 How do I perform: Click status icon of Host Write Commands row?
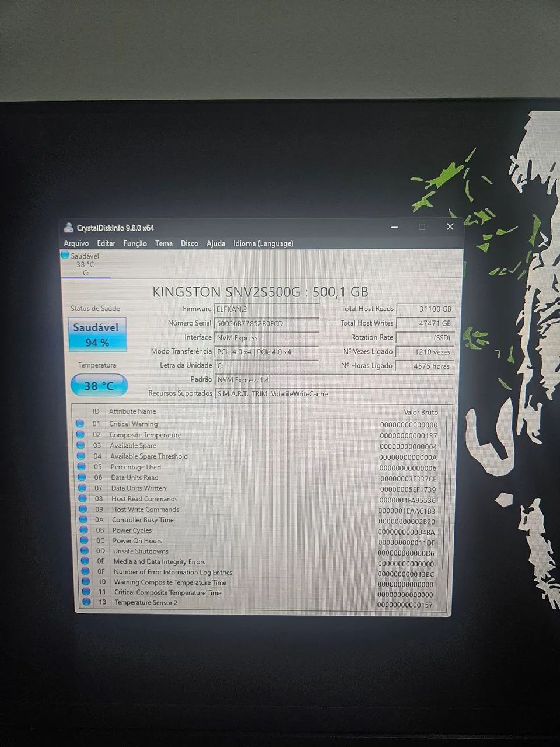pyautogui.click(x=83, y=509)
